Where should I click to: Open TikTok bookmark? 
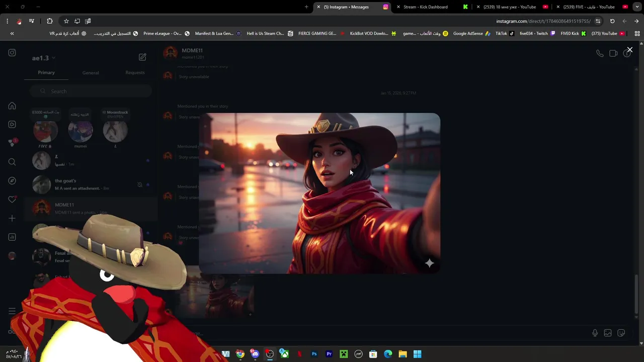(505, 34)
